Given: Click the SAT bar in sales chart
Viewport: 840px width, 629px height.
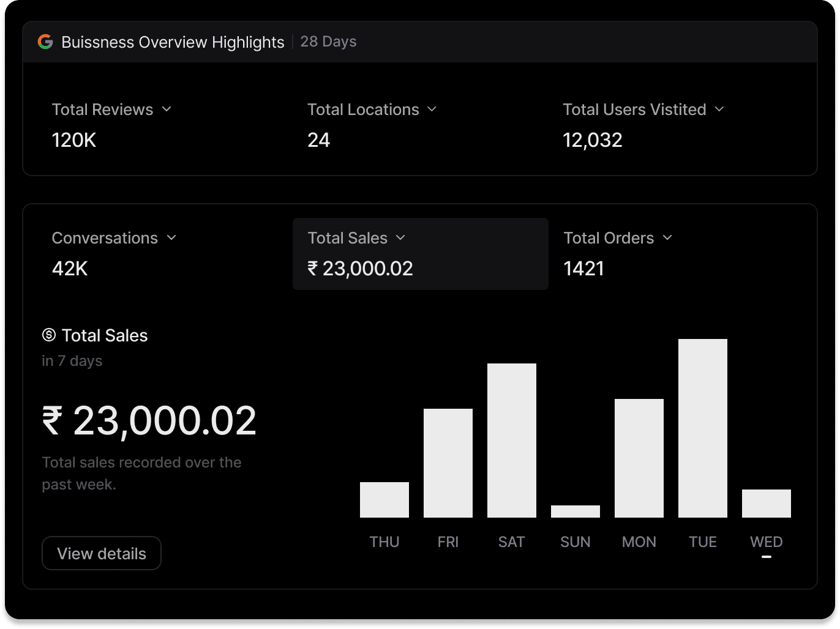Looking at the screenshot, I should (x=512, y=441).
